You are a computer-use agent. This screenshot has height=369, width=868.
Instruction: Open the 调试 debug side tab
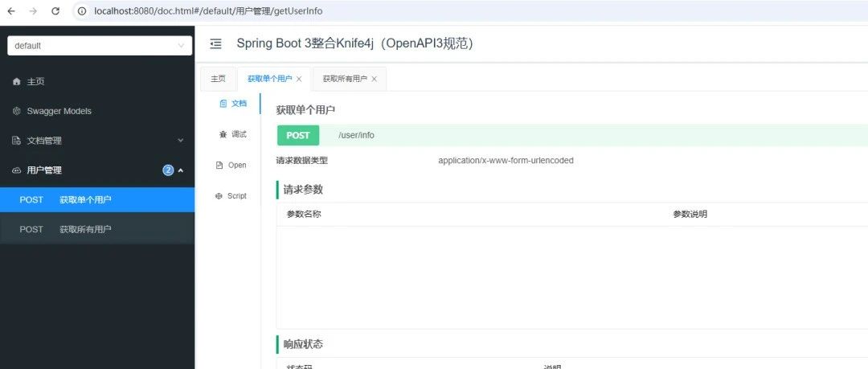click(232, 134)
